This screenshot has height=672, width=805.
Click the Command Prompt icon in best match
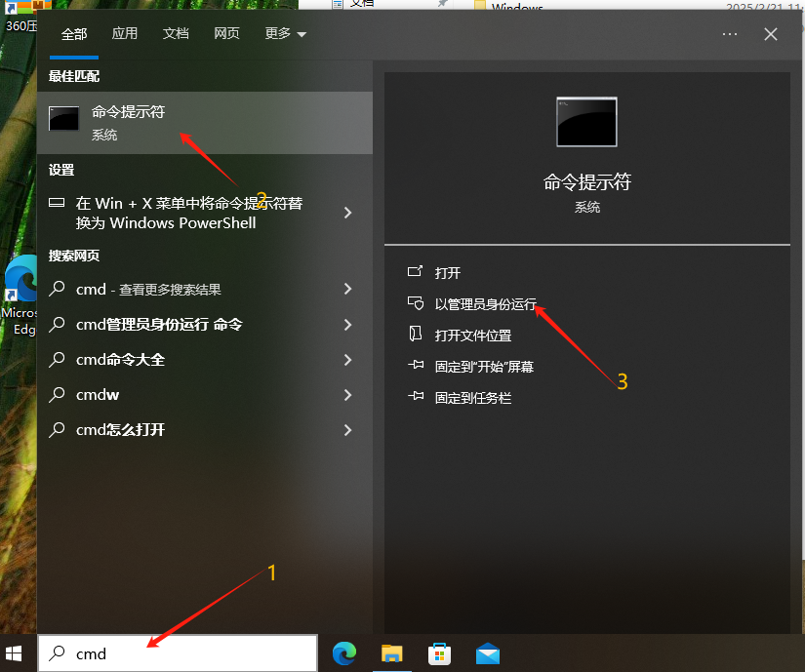pyautogui.click(x=63, y=118)
